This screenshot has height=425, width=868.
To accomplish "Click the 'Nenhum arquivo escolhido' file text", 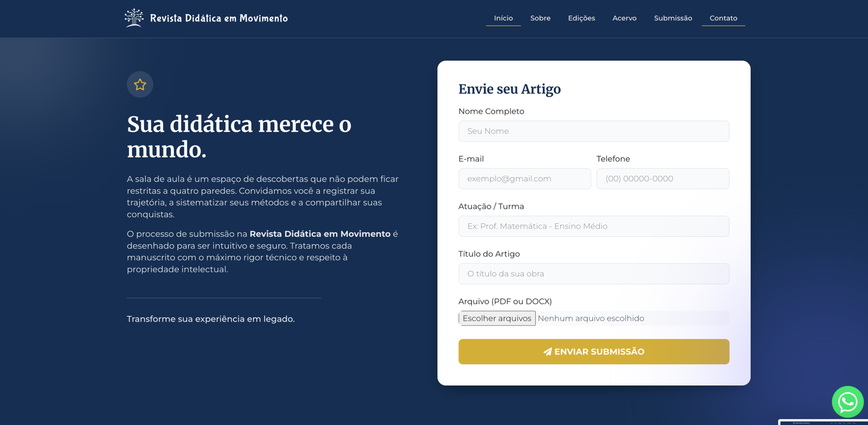I will coord(591,318).
